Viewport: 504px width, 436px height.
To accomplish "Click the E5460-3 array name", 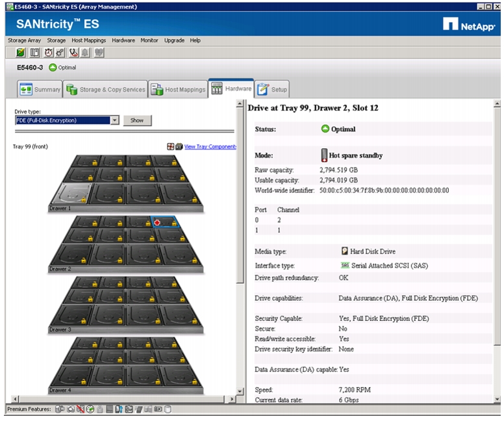I will click(x=30, y=68).
